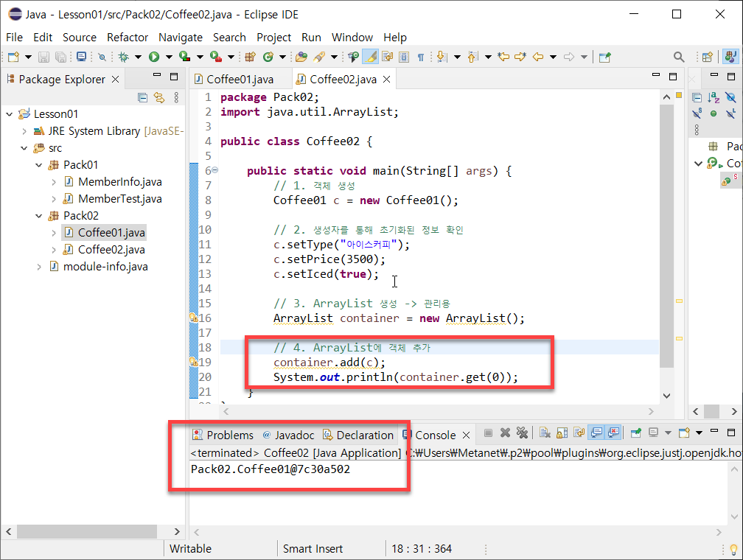Open the Refactor menu
Viewport: 743px width, 560px height.
coord(128,38)
